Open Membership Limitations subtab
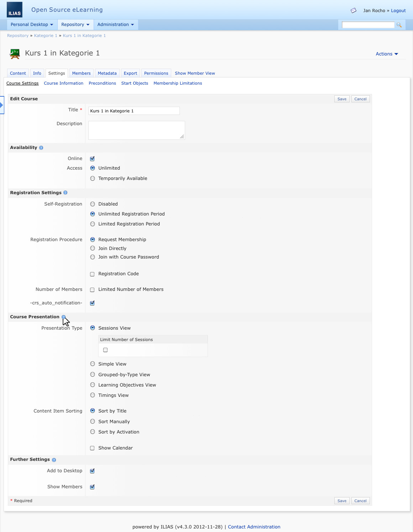The height and width of the screenshot is (532, 413). click(x=178, y=83)
